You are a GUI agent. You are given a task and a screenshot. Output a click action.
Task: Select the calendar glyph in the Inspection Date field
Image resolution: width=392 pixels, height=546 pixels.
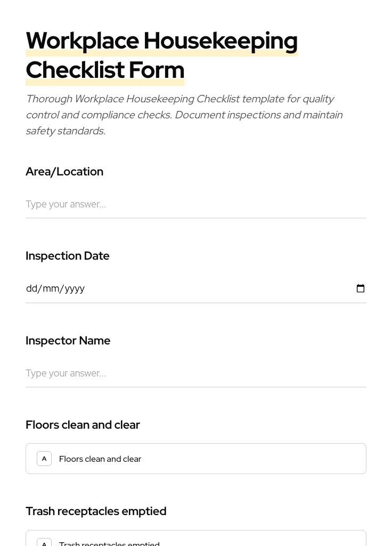point(361,288)
